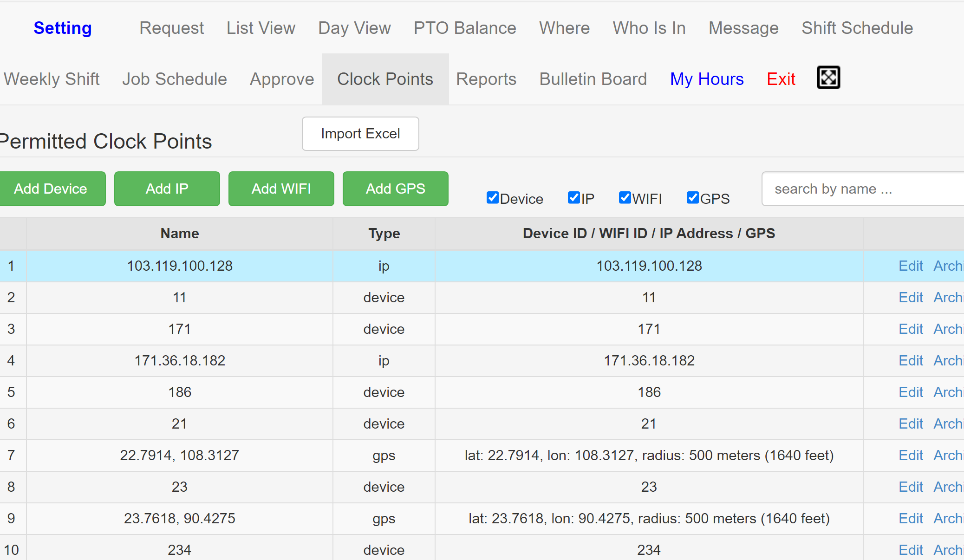
Task: Switch to the Reports tab
Action: (x=486, y=79)
